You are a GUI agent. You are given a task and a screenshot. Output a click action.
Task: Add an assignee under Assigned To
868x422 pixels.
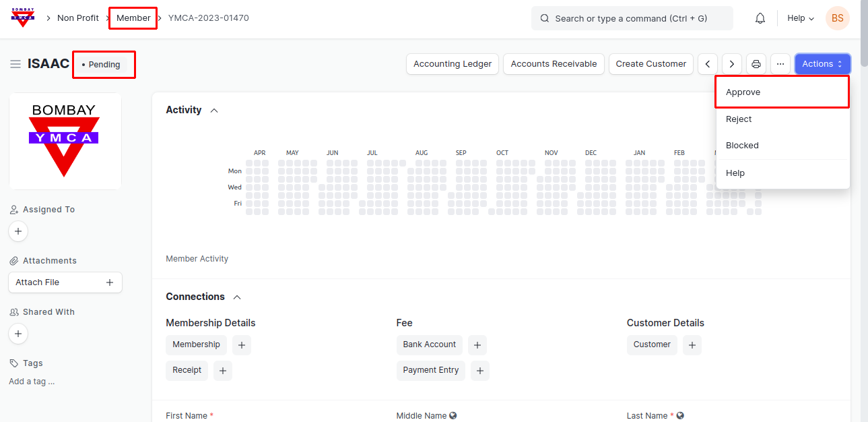[18, 231]
